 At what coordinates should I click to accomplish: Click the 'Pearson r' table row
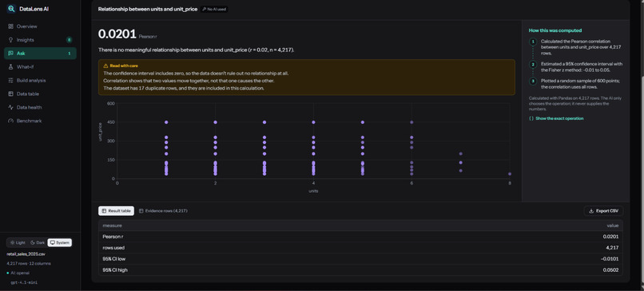[x=360, y=237]
